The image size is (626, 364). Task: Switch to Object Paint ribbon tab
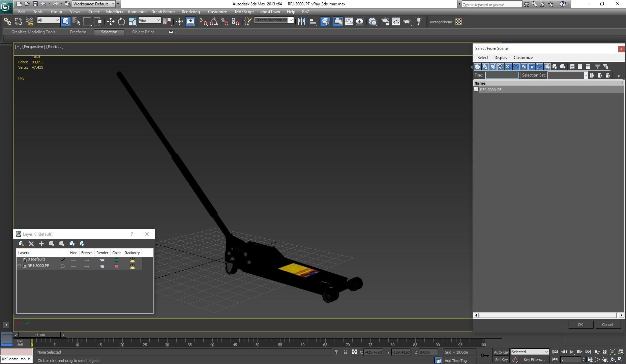[143, 32]
